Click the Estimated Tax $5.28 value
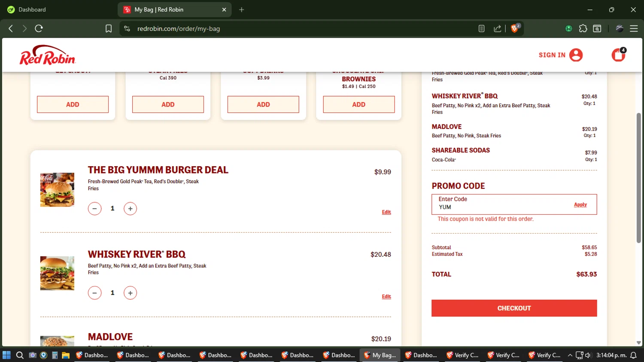 [591, 254]
